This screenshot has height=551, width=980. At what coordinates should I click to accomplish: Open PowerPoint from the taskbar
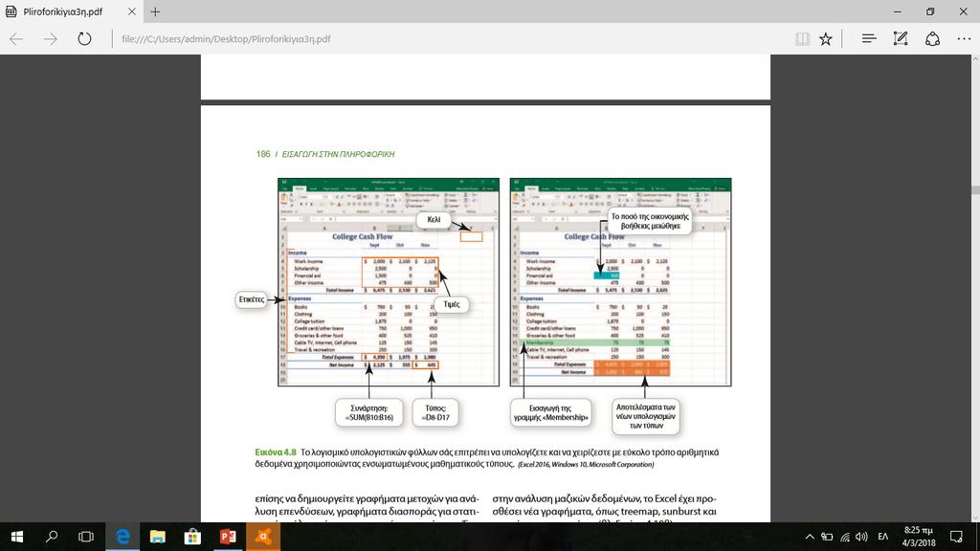coord(228,537)
